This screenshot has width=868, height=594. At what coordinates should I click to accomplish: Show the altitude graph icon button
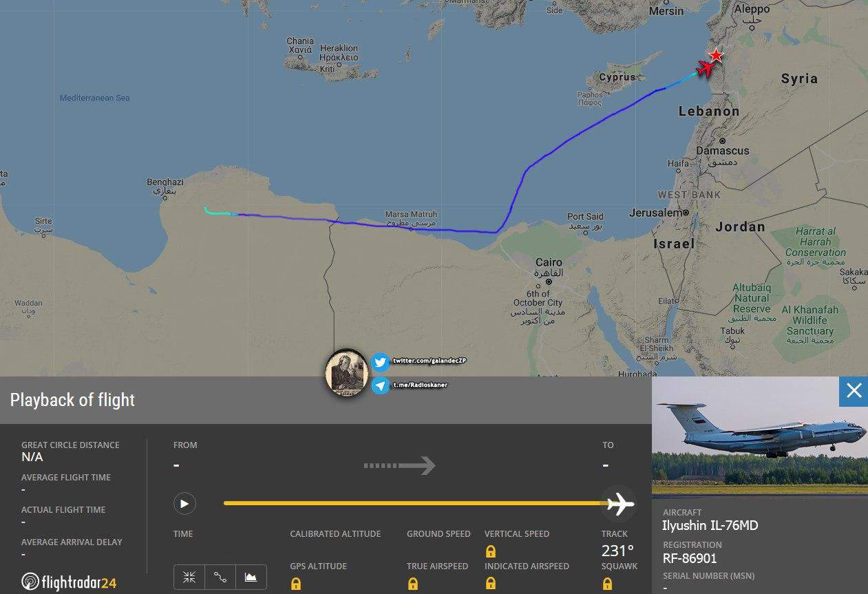pos(251,577)
